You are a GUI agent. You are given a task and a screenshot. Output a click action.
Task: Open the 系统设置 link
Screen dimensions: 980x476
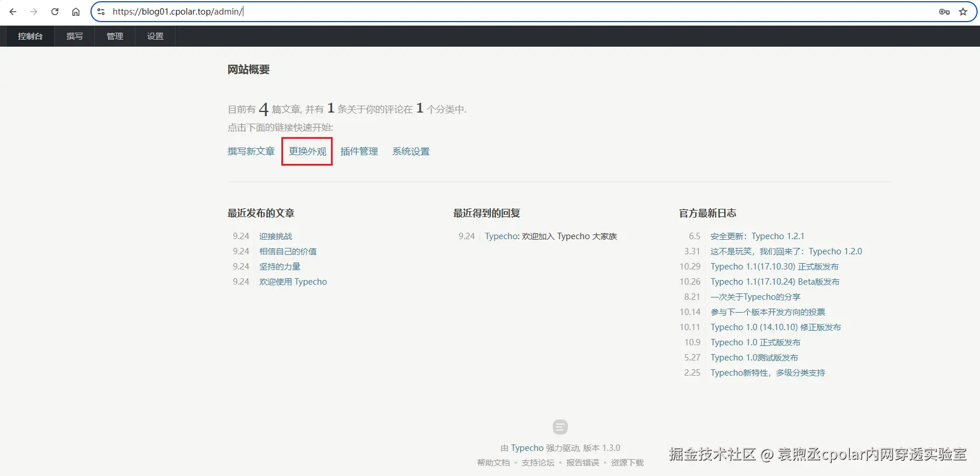[x=411, y=152]
